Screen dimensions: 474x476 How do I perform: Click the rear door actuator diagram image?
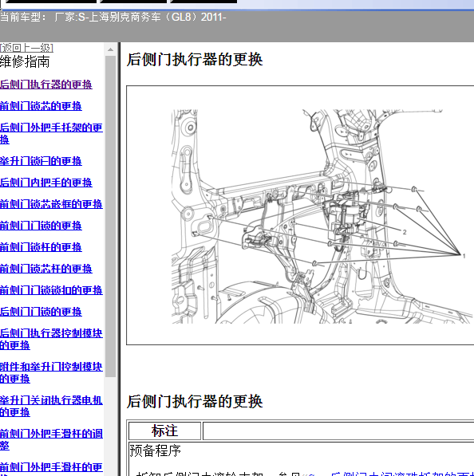pos(322,216)
